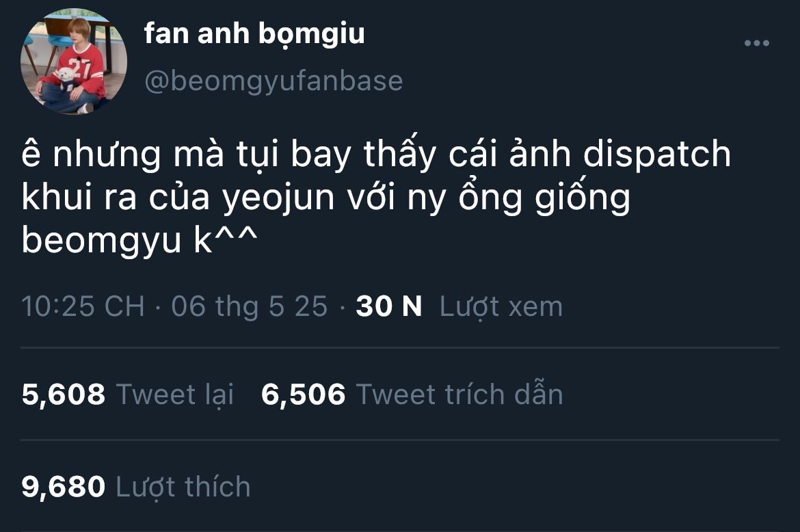800x532 pixels.
Task: Click the 9,680 likes count number
Action: [64, 487]
